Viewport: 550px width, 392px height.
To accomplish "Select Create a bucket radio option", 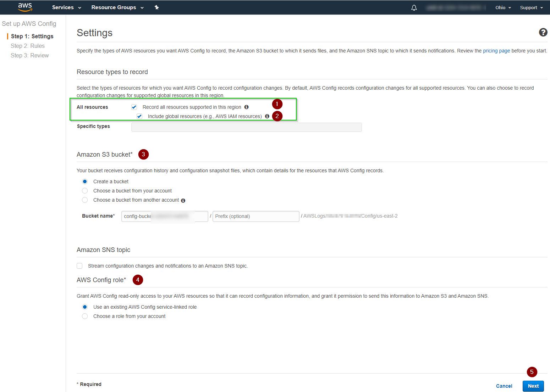I will point(85,181).
